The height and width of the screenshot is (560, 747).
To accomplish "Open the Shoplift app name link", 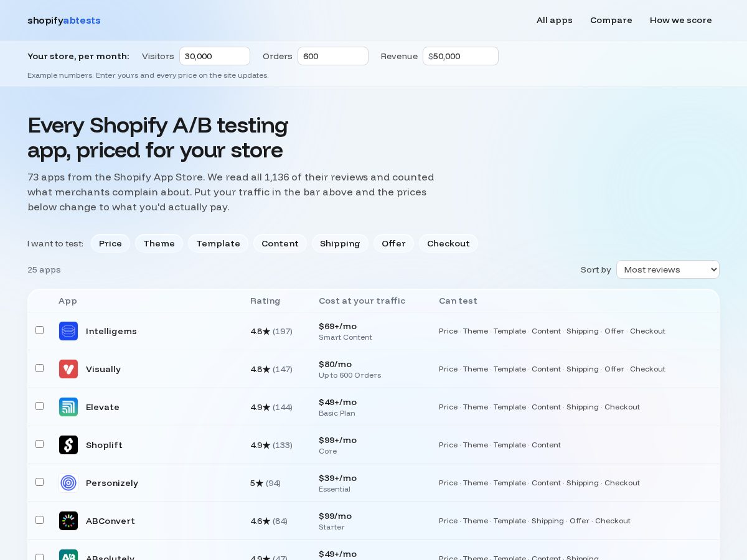I will pos(104,445).
